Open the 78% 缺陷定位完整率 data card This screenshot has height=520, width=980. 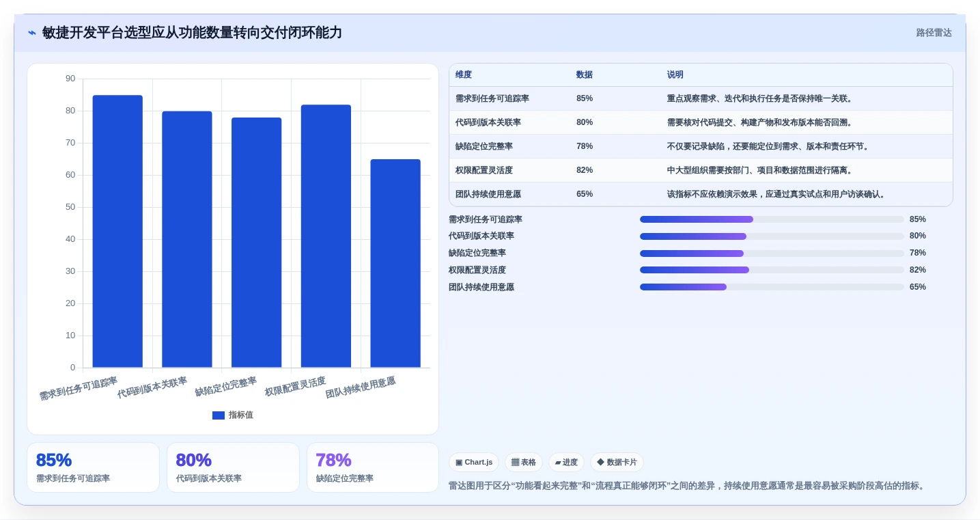[373, 467]
